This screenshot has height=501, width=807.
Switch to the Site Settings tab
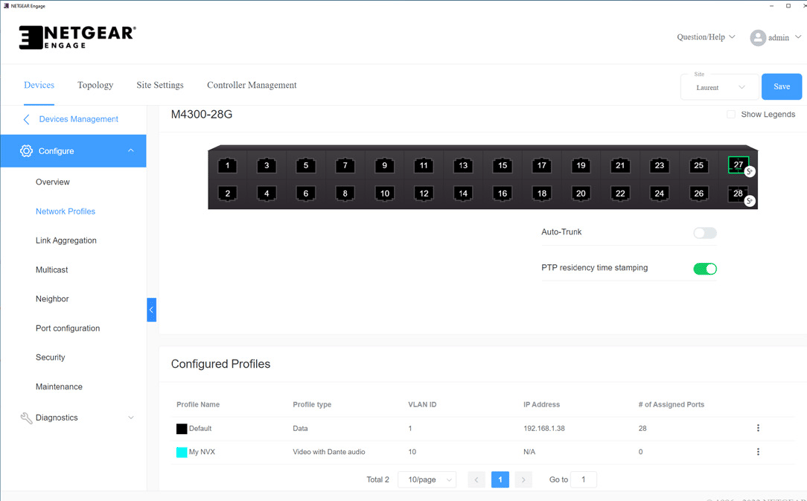click(x=160, y=85)
